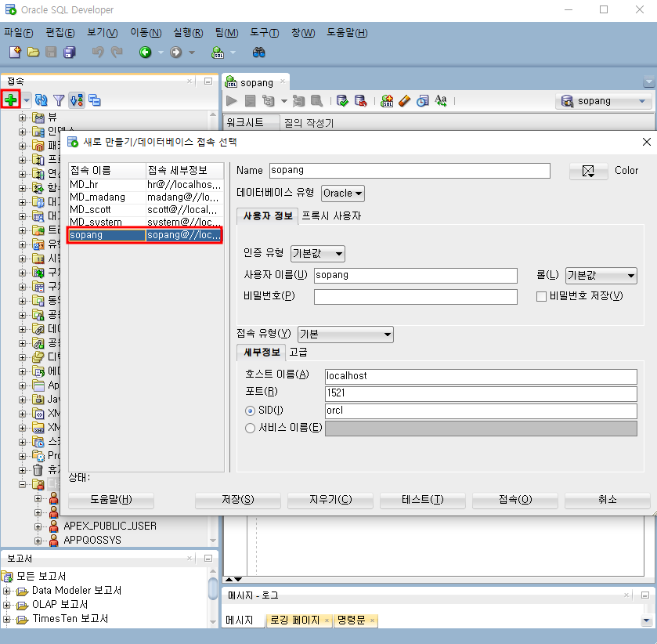Click the 도움말 button in dialog
Image resolution: width=657 pixels, height=644 pixels.
pyautogui.click(x=111, y=500)
